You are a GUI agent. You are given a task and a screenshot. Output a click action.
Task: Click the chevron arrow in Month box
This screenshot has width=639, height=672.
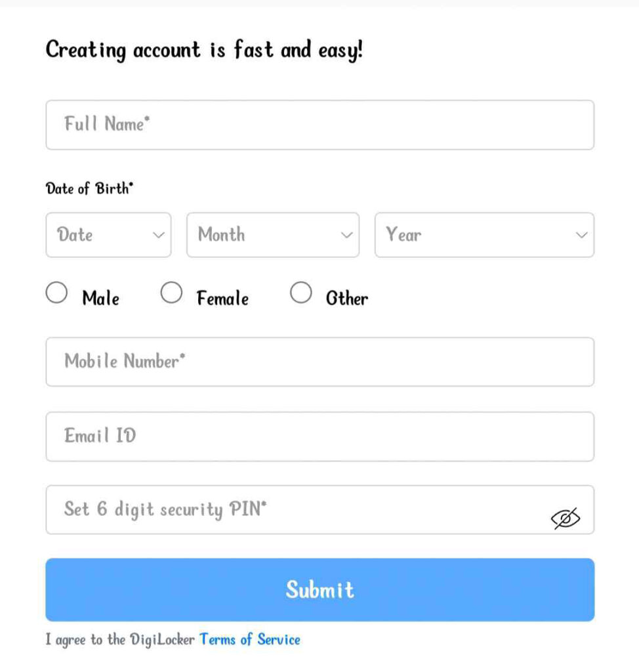coord(346,235)
